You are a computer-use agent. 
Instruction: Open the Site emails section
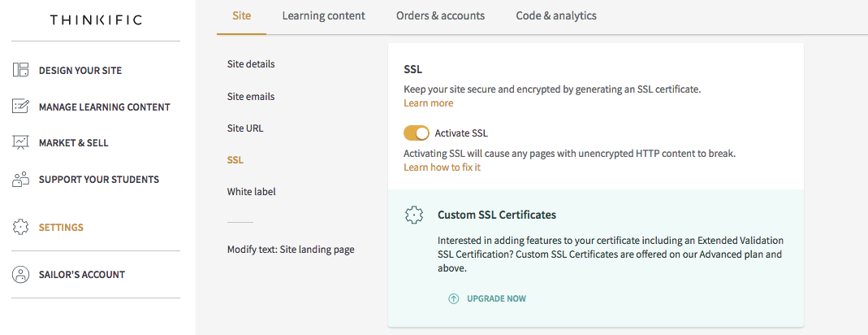tap(251, 96)
